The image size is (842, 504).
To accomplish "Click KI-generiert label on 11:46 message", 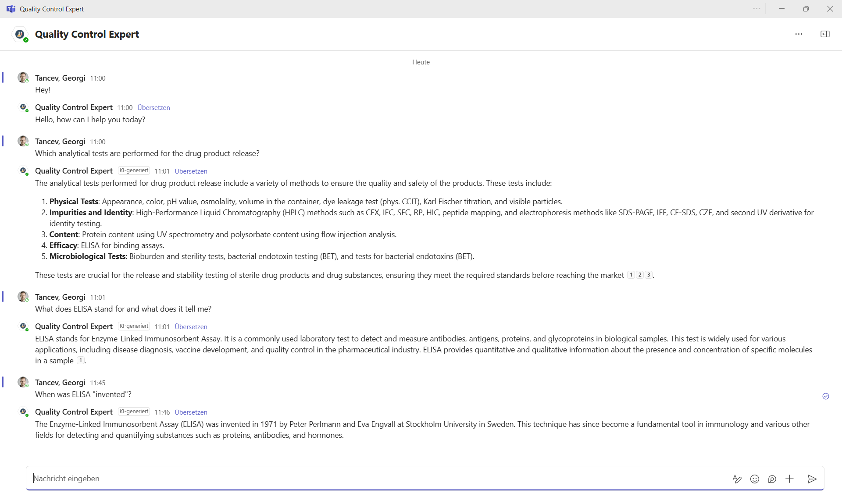I will click(x=134, y=412).
